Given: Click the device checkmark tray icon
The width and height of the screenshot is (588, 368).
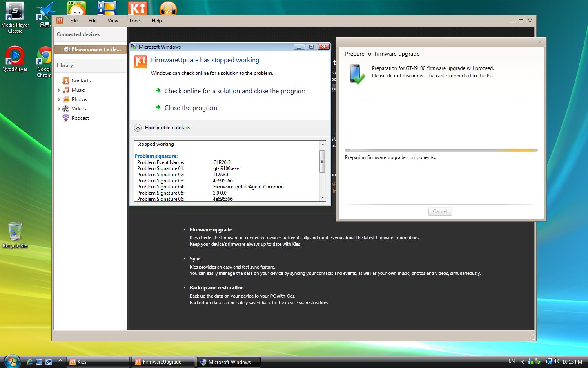Looking at the screenshot, I should pos(538,361).
